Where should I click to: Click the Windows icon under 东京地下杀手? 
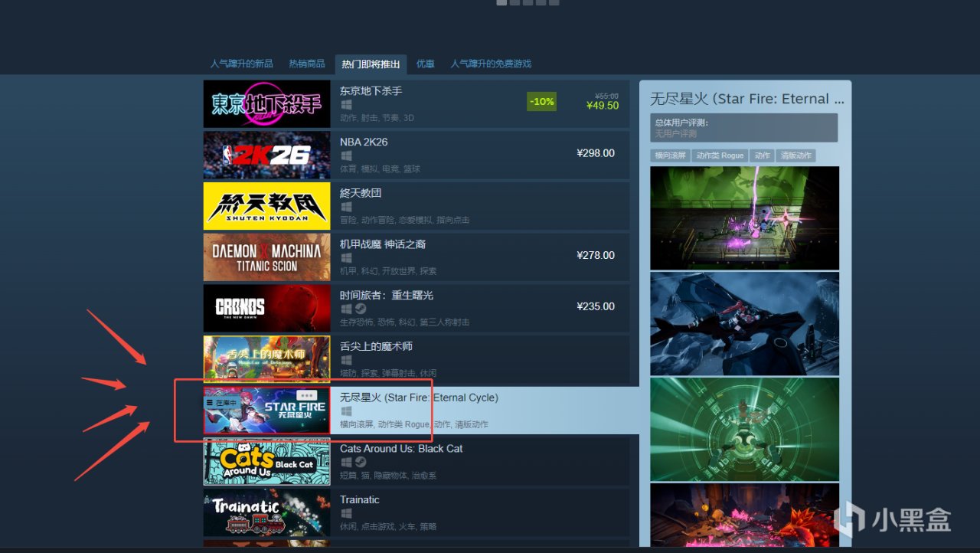coord(346,104)
